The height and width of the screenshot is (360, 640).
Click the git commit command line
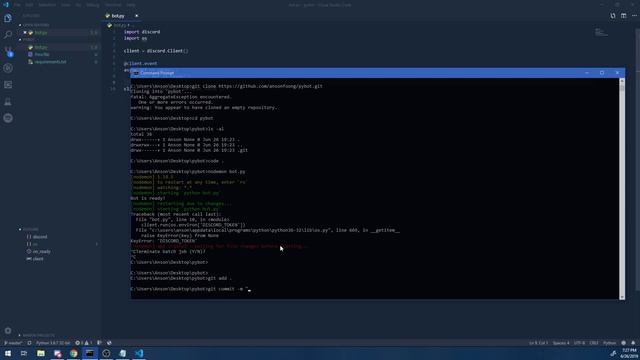click(x=190, y=289)
